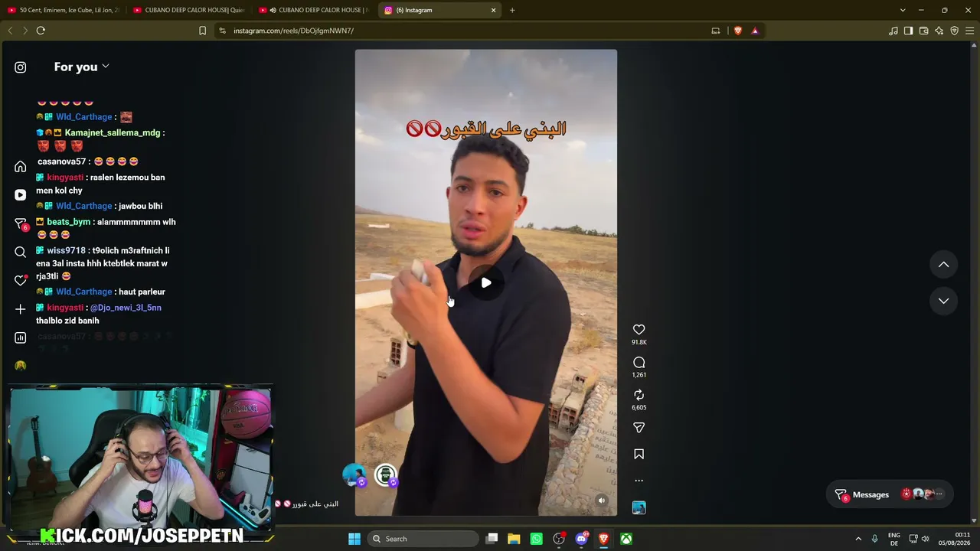The height and width of the screenshot is (551, 980).
Task: Open the Windows Start menu
Action: point(354,539)
